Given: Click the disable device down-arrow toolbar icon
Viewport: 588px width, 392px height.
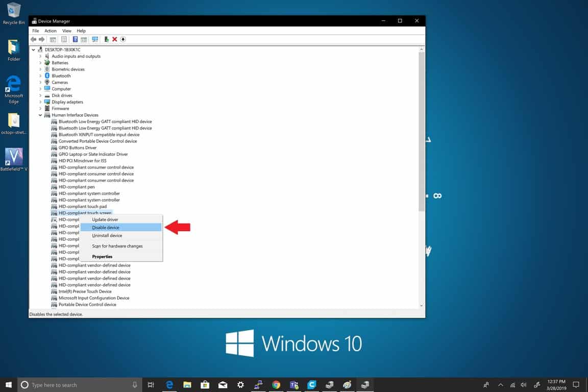Looking at the screenshot, I should point(123,39).
